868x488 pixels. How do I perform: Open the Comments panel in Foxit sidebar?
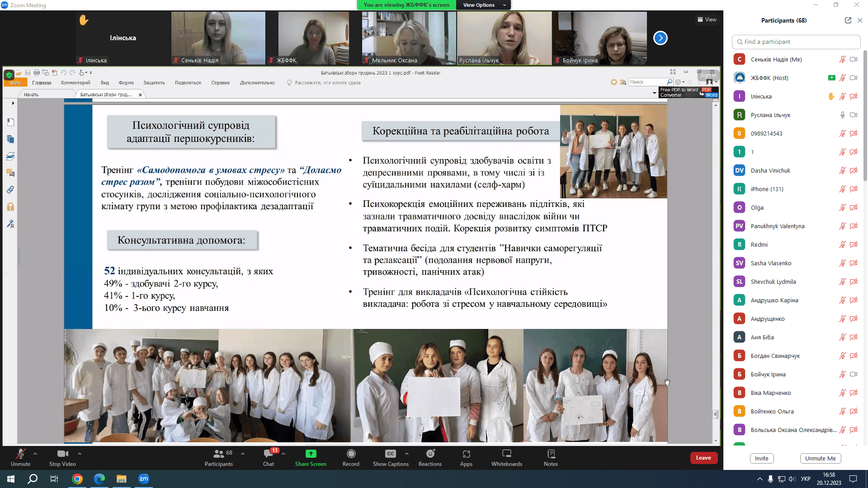[10, 173]
